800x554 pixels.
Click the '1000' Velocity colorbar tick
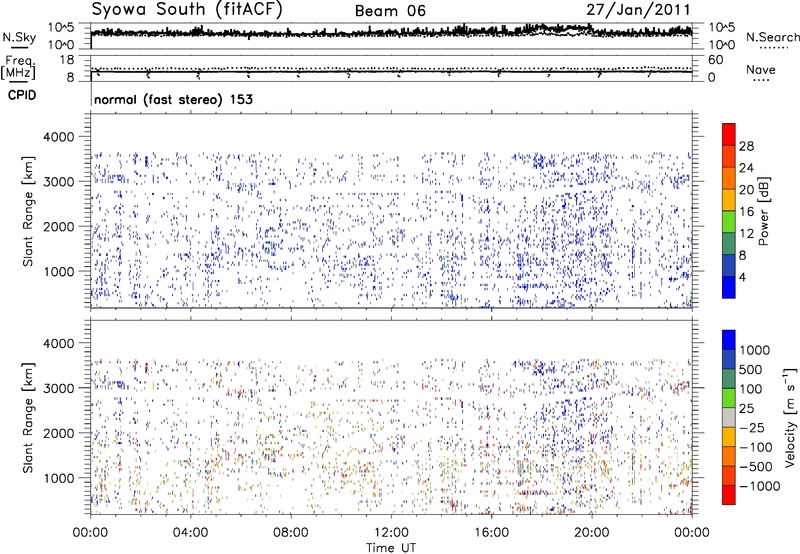tap(754, 350)
